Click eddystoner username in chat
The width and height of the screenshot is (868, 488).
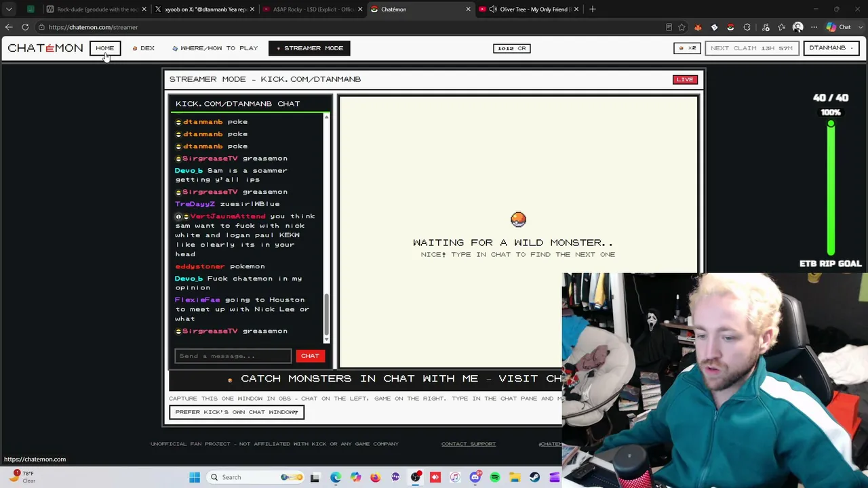200,266
